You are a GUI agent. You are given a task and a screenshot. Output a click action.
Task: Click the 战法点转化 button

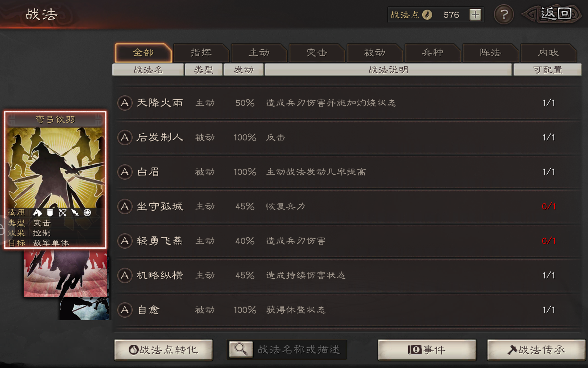(x=164, y=350)
